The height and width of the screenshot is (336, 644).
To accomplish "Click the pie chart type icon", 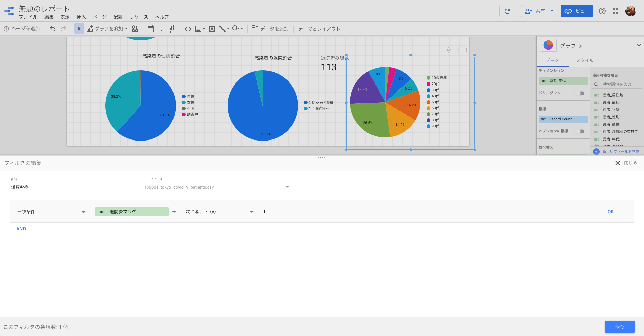I will 548,45.
